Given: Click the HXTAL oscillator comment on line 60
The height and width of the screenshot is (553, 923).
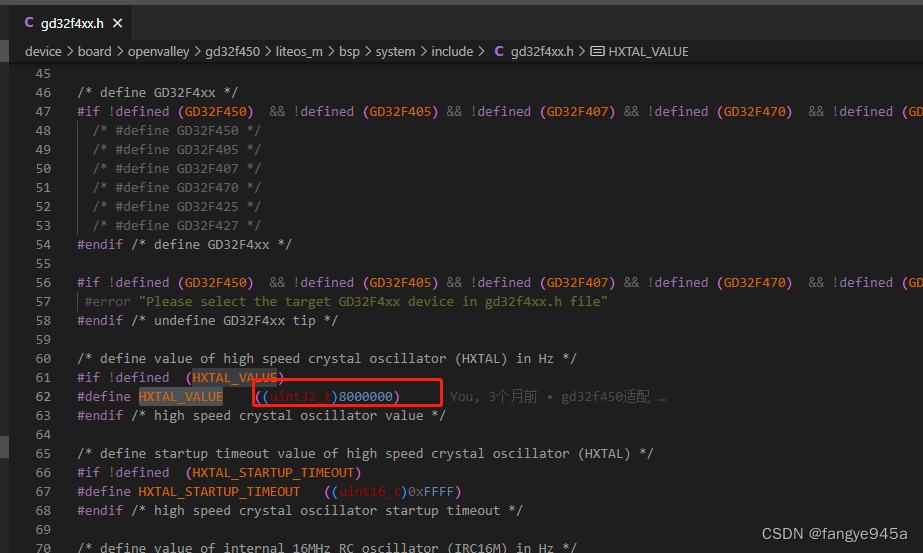Looking at the screenshot, I should 327,359.
